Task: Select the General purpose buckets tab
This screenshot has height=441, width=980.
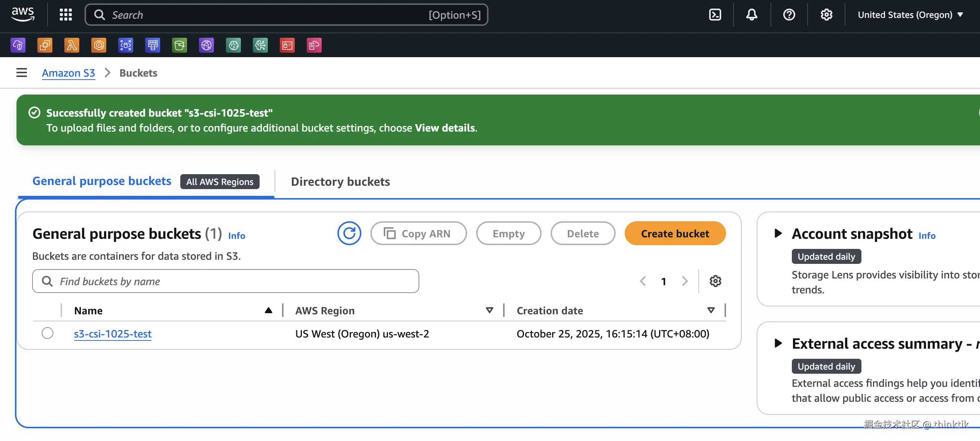Action: pos(102,181)
